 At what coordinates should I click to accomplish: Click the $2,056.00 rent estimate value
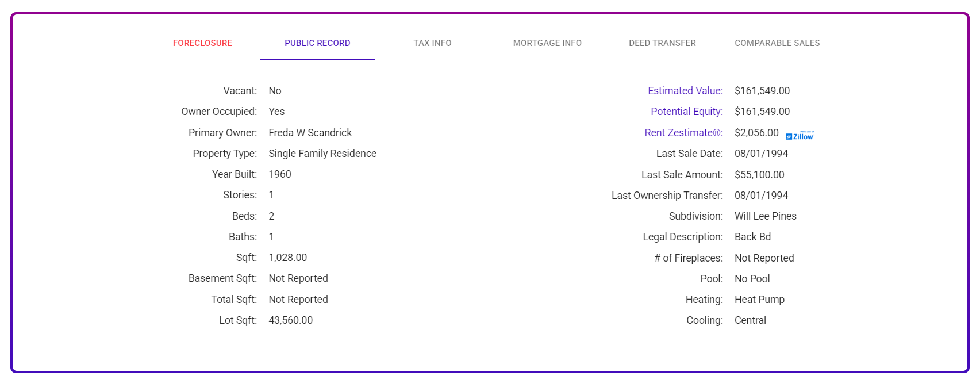pos(756,133)
